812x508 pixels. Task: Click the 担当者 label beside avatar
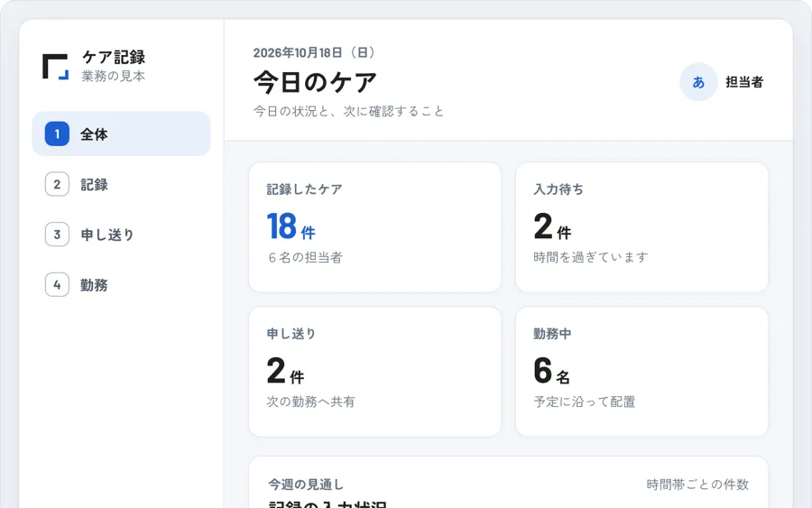coord(744,82)
